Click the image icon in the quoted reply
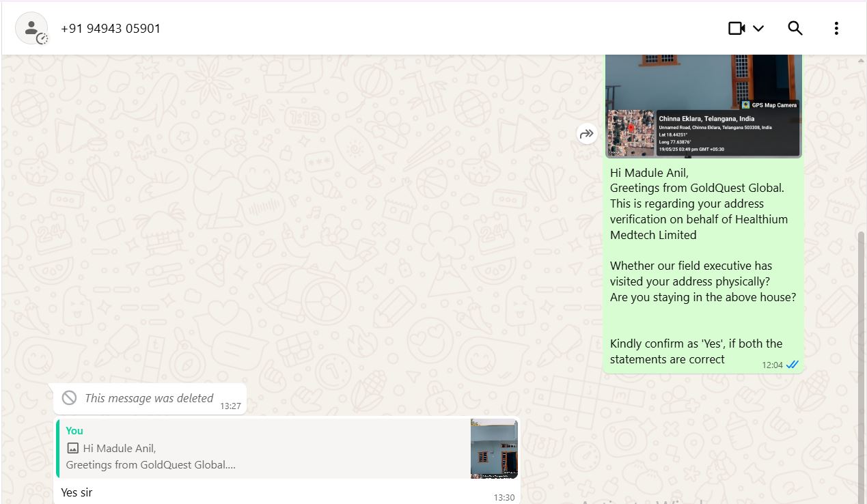867x504 pixels. point(72,449)
